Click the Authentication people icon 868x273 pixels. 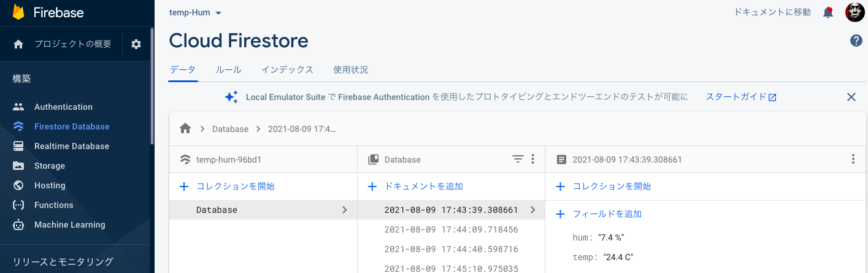tap(18, 107)
